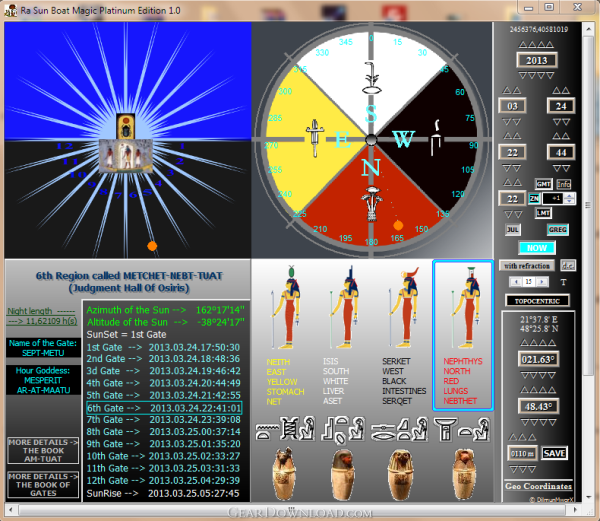The image size is (600, 521).
Task: Click the vertical scrollbar down arrow
Action: point(587,497)
